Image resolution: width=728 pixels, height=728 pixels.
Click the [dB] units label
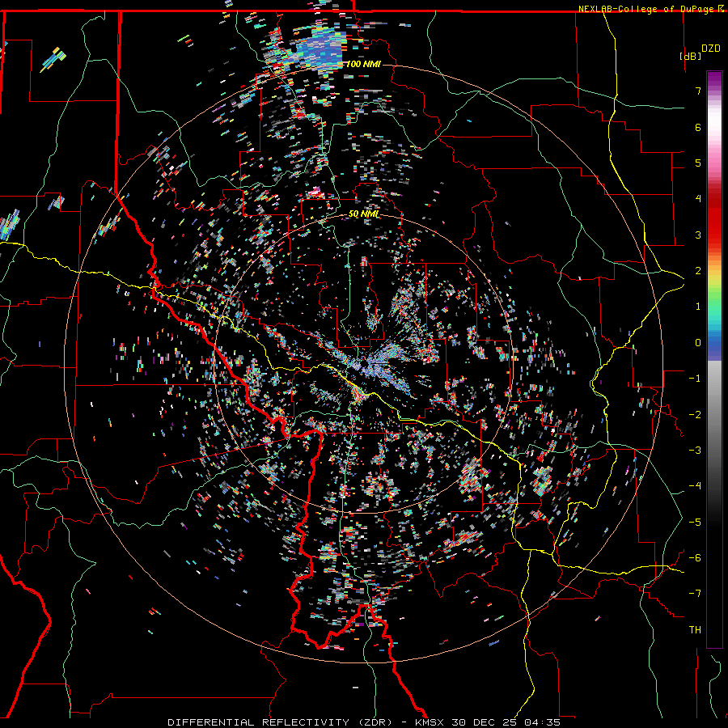(690, 56)
